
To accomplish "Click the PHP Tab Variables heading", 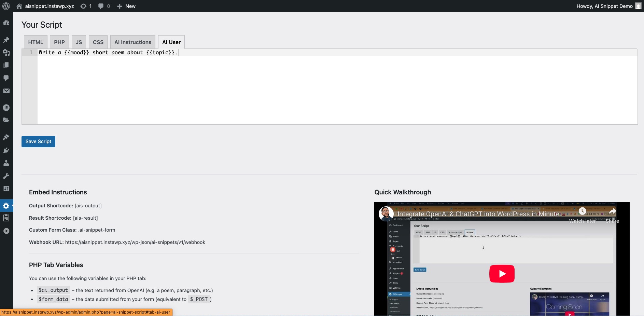I will pyautogui.click(x=56, y=265).
